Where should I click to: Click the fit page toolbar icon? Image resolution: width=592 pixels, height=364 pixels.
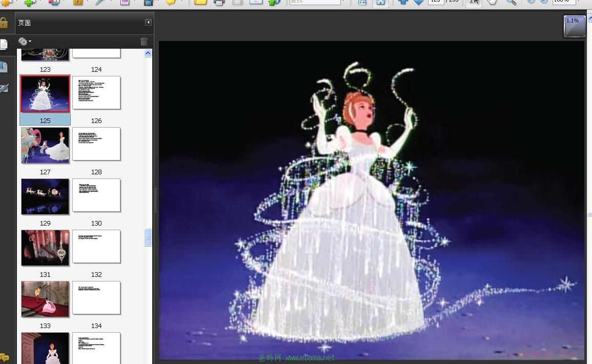[x=380, y=2]
